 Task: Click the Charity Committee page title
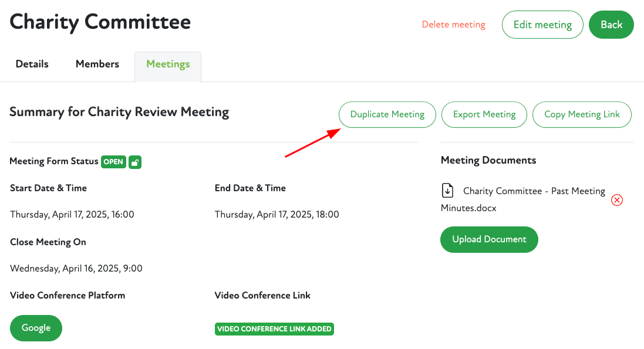(x=100, y=22)
